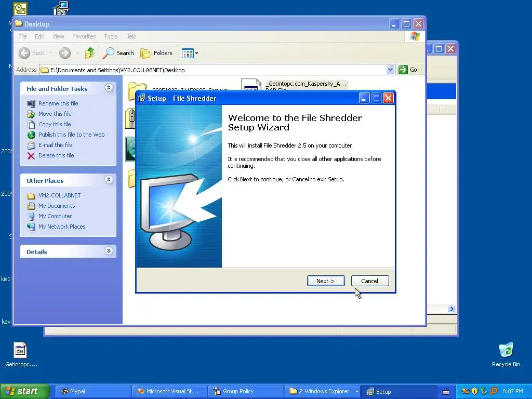Open My Computer link
Viewport: 532px width, 399px height.
[x=55, y=216]
